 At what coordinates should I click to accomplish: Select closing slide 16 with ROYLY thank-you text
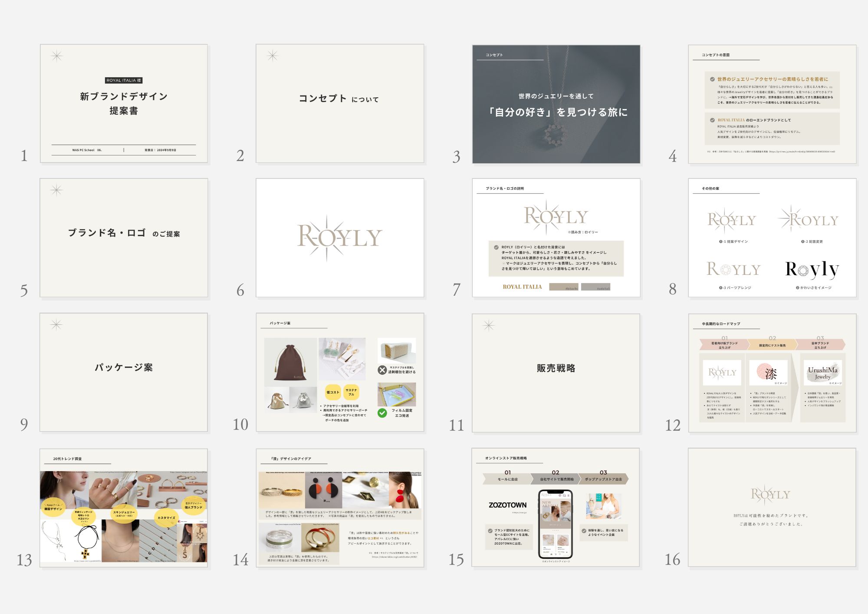click(772, 507)
